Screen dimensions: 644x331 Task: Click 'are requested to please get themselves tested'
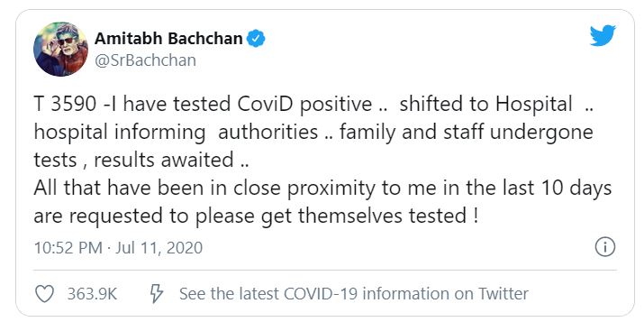256,216
